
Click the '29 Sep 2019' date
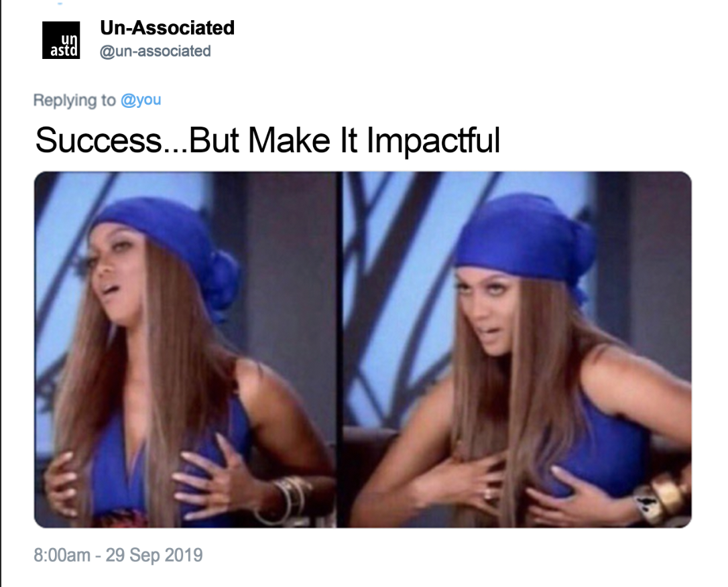click(154, 555)
